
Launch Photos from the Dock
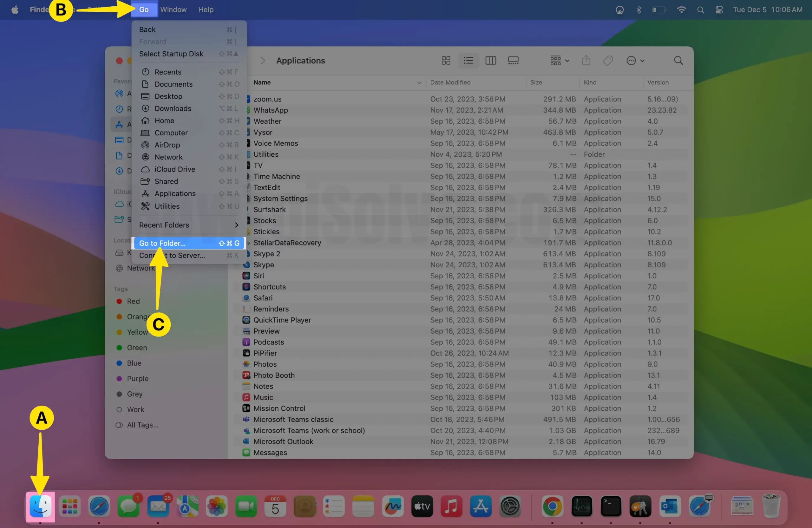tap(217, 506)
